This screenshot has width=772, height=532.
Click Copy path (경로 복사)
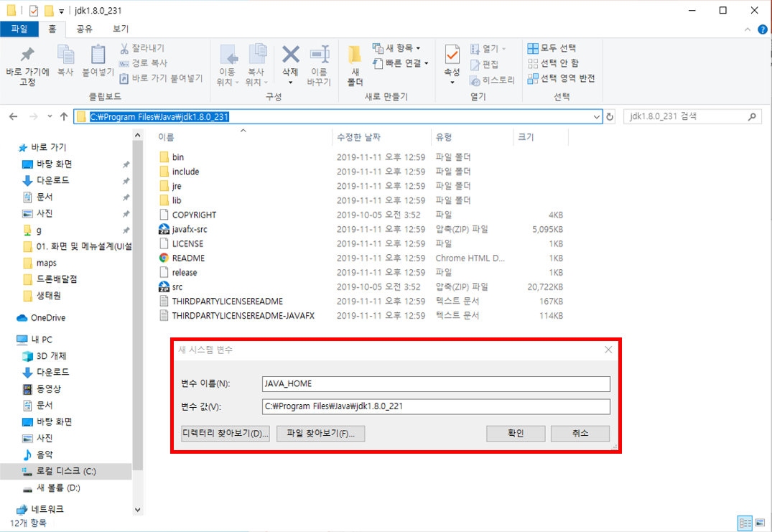pos(144,63)
